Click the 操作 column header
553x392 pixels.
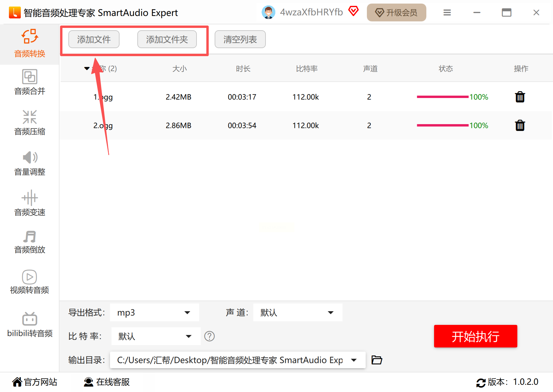521,69
